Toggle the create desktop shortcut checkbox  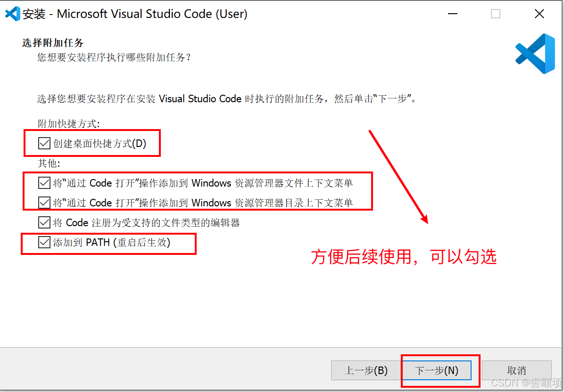[44, 143]
